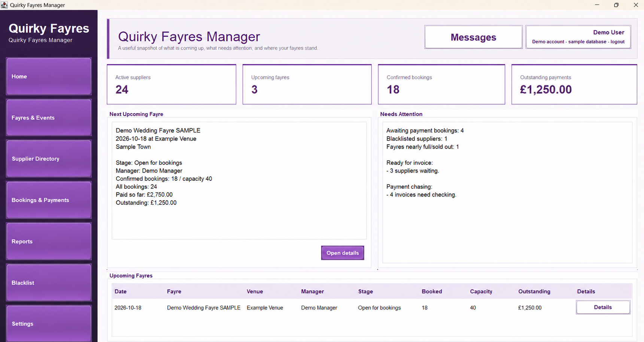The image size is (644, 342).
Task: Click 'Stage: Open for bookings' line
Action: 149,163
